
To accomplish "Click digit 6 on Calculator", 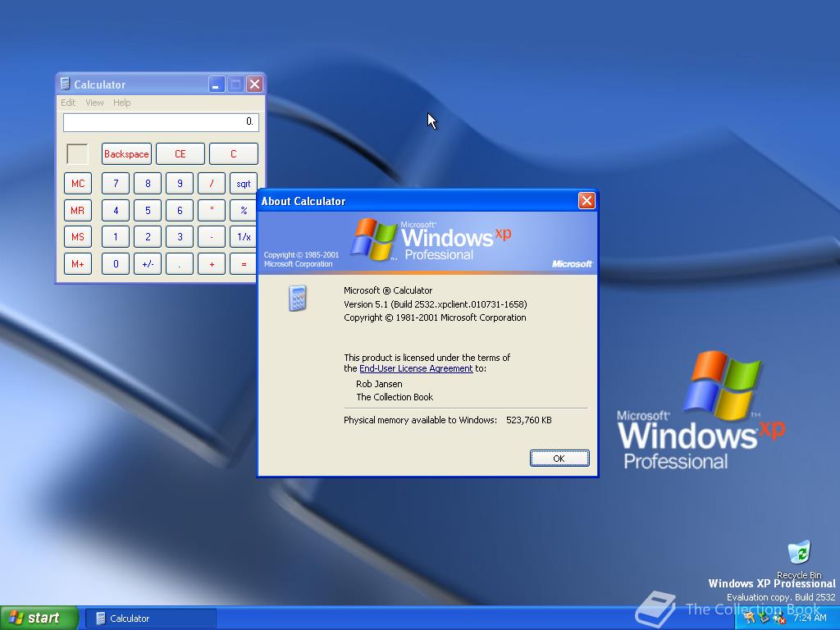I will (x=180, y=210).
